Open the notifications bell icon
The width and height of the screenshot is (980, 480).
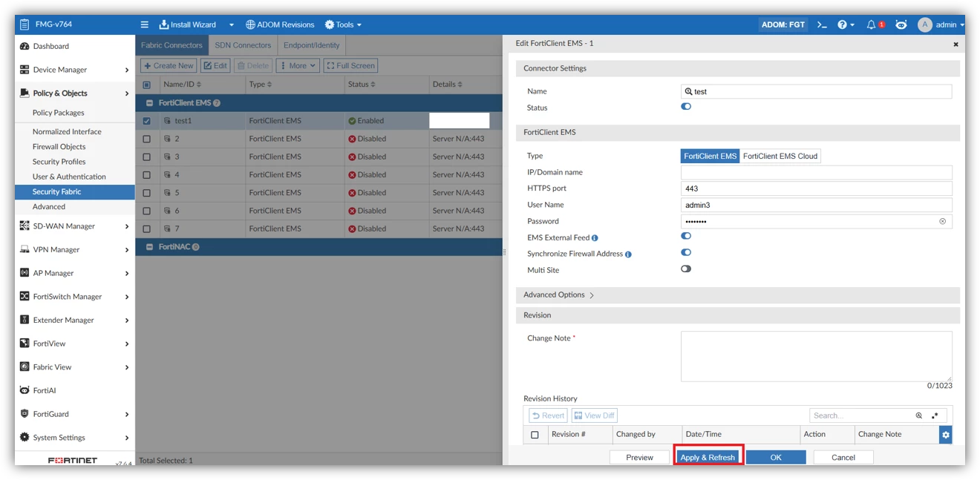tap(872, 24)
